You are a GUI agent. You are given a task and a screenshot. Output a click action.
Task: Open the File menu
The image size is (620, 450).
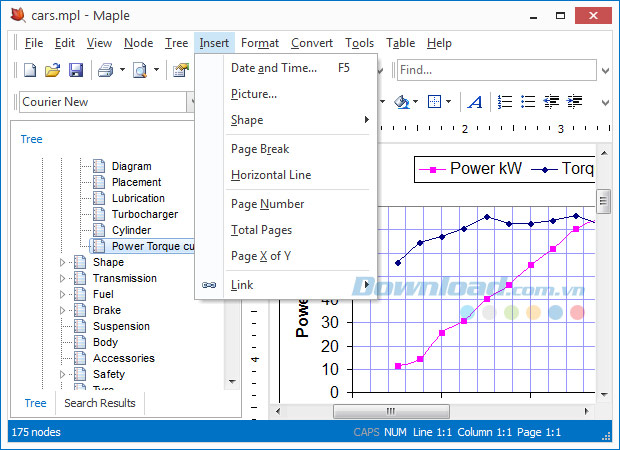point(34,43)
